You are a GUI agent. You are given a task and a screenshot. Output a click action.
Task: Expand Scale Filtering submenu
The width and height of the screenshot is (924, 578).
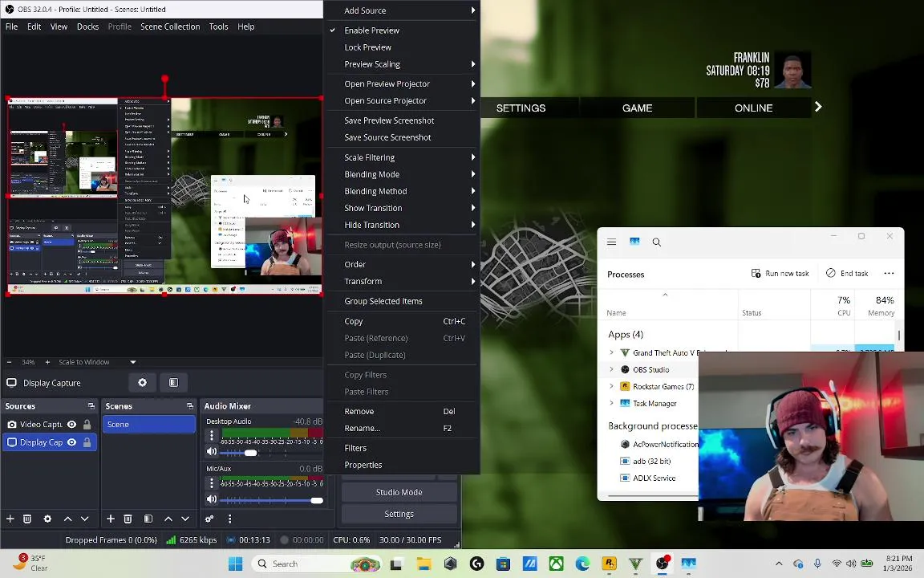pos(403,157)
